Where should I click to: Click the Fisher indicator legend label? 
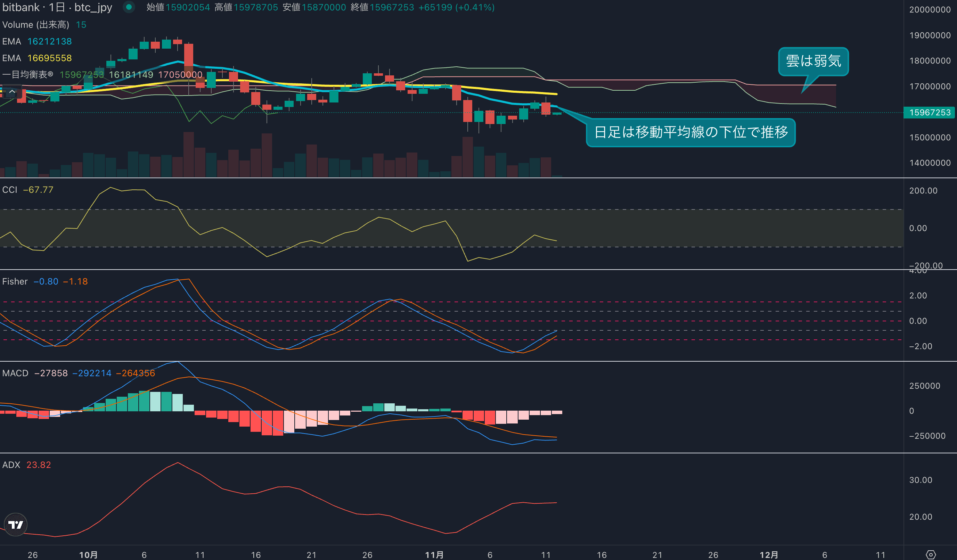tap(15, 281)
